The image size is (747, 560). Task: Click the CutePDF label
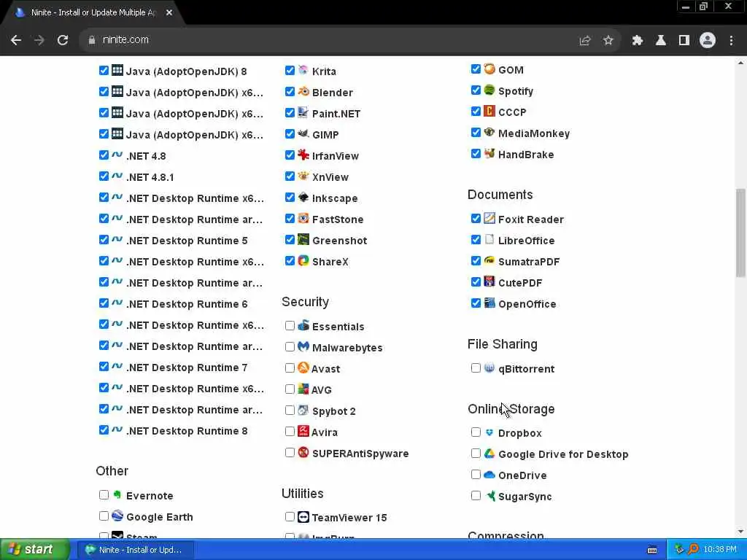520,283
